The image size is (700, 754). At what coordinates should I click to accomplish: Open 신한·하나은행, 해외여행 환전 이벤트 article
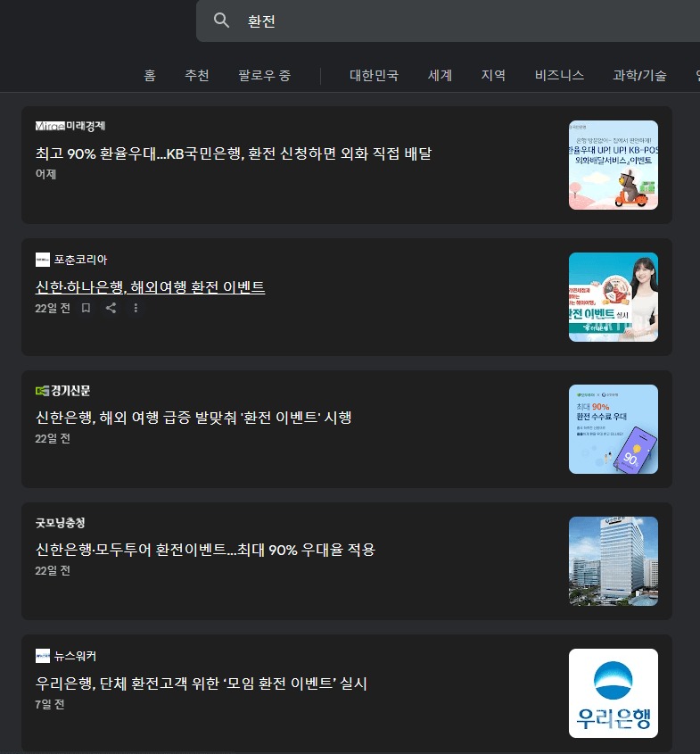tap(150, 286)
